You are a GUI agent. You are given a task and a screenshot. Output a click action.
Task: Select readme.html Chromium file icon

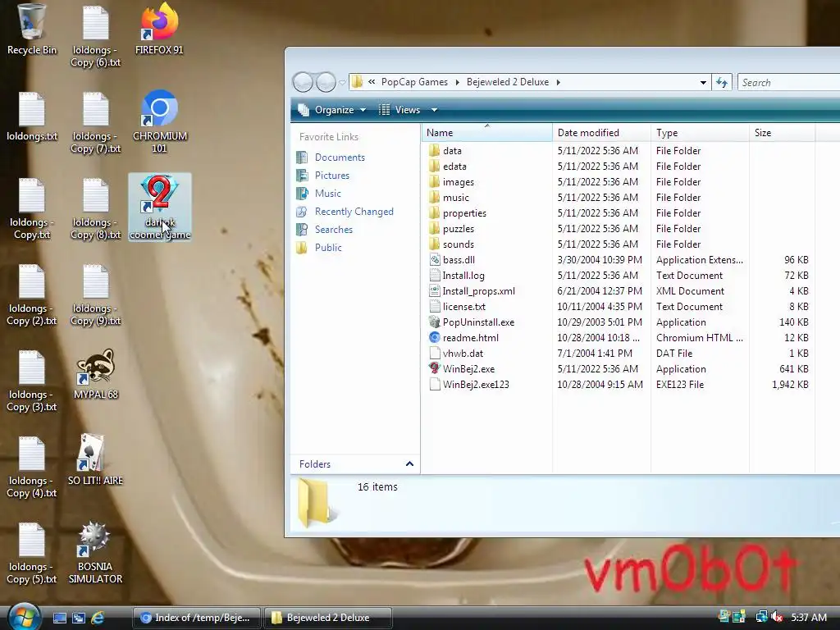(435, 337)
